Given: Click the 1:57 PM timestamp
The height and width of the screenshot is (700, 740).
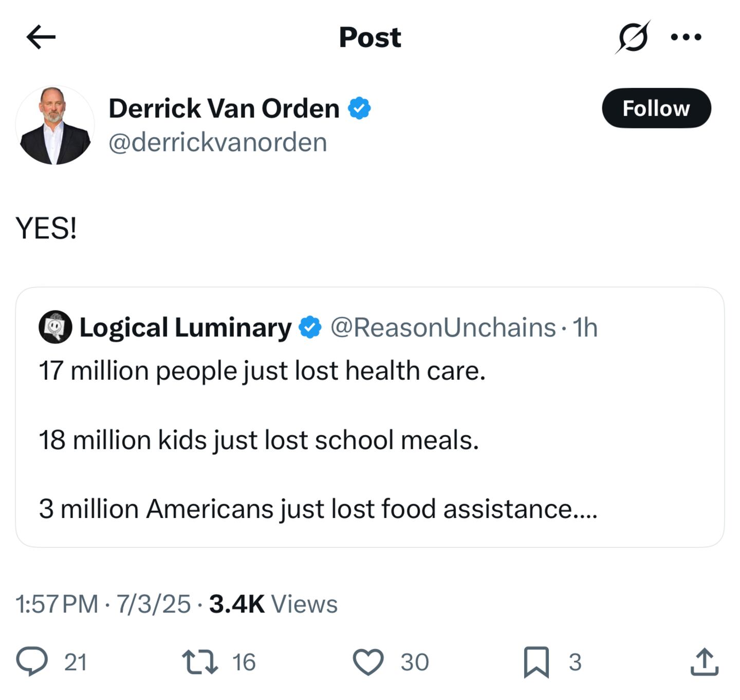Looking at the screenshot, I should pyautogui.click(x=57, y=604).
